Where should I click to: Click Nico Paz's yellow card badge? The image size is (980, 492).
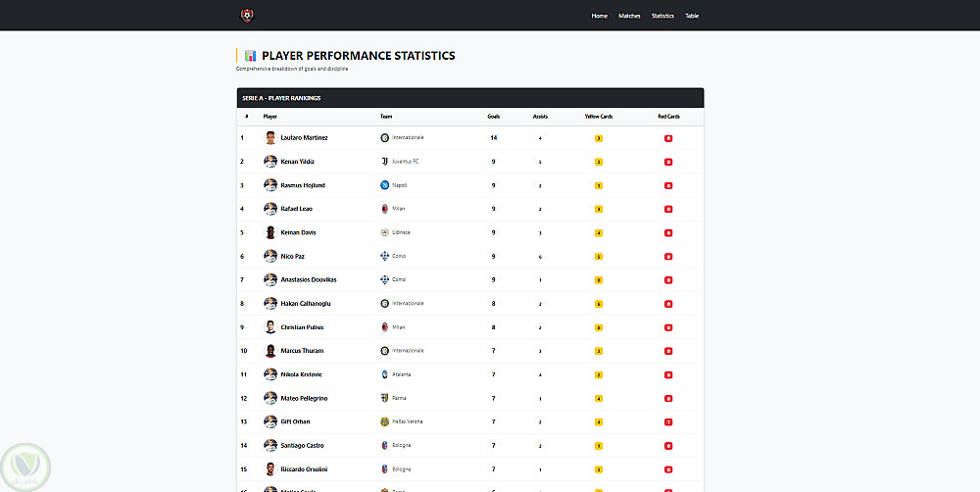click(x=599, y=257)
